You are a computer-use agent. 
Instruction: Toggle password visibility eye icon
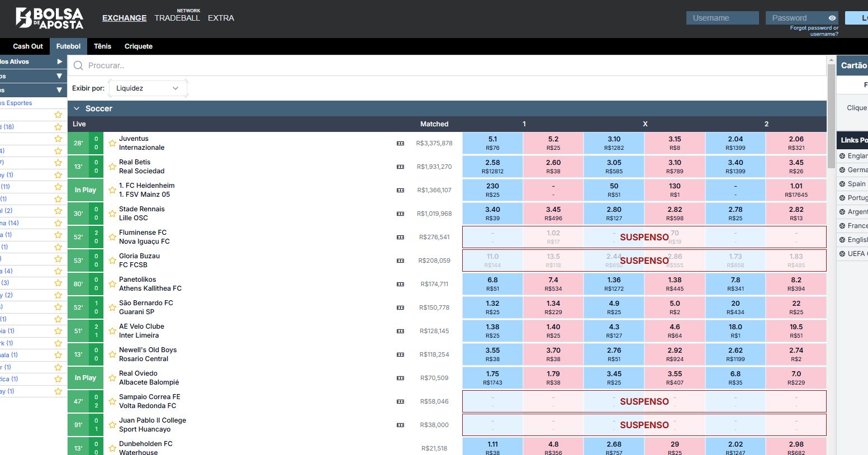click(x=832, y=18)
